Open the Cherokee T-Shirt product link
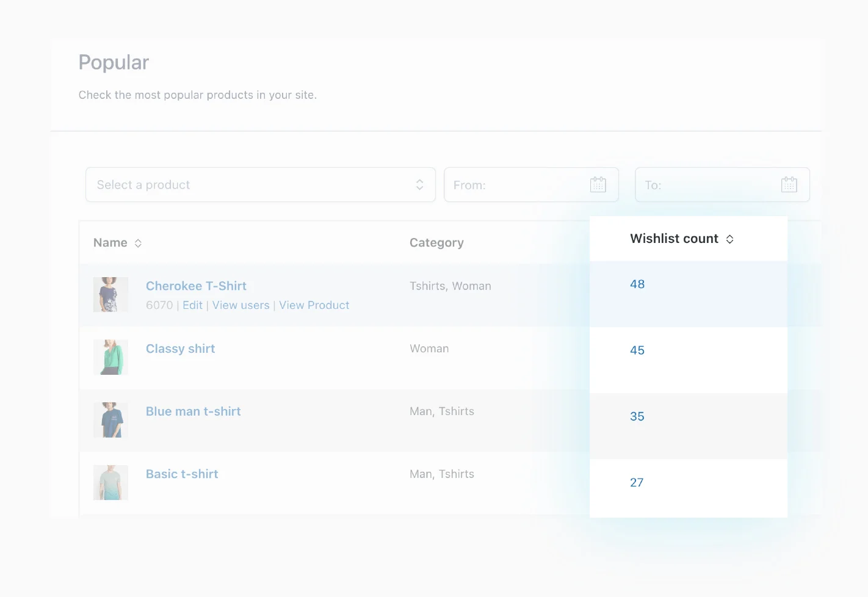 click(196, 286)
